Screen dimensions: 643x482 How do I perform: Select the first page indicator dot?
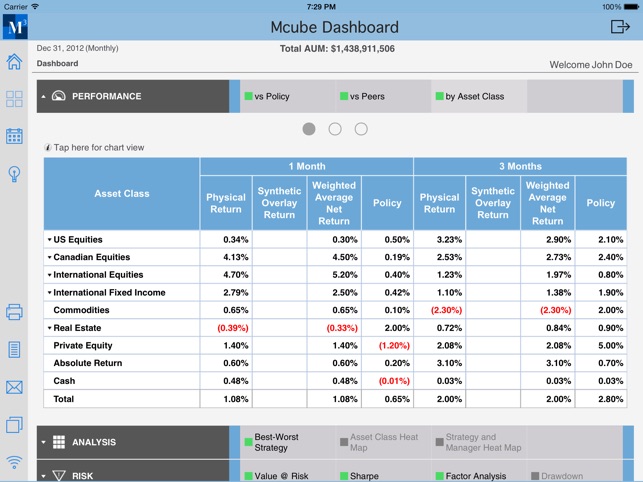pyautogui.click(x=309, y=129)
